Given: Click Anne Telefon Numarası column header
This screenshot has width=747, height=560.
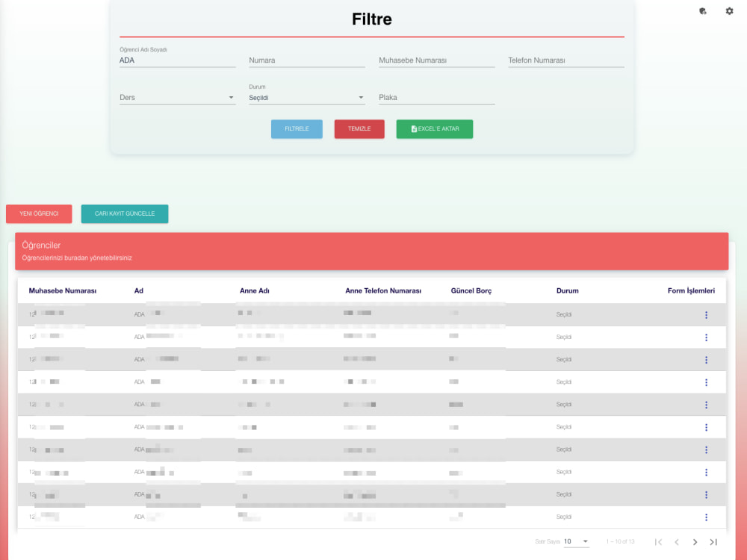Looking at the screenshot, I should click(x=383, y=290).
